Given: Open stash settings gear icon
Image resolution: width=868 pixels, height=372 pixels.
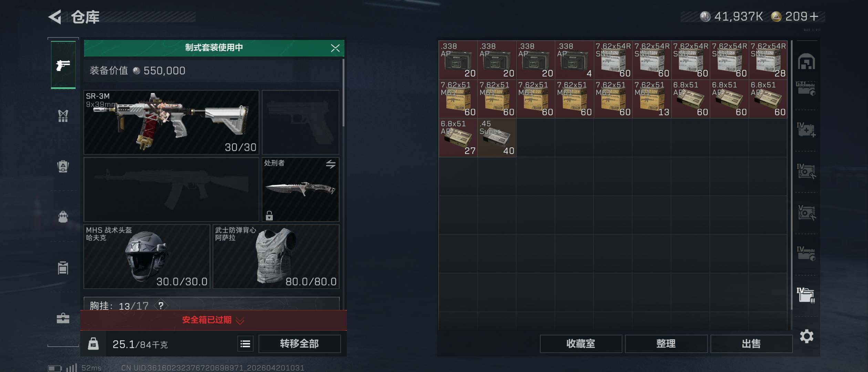Looking at the screenshot, I should coord(807,336).
